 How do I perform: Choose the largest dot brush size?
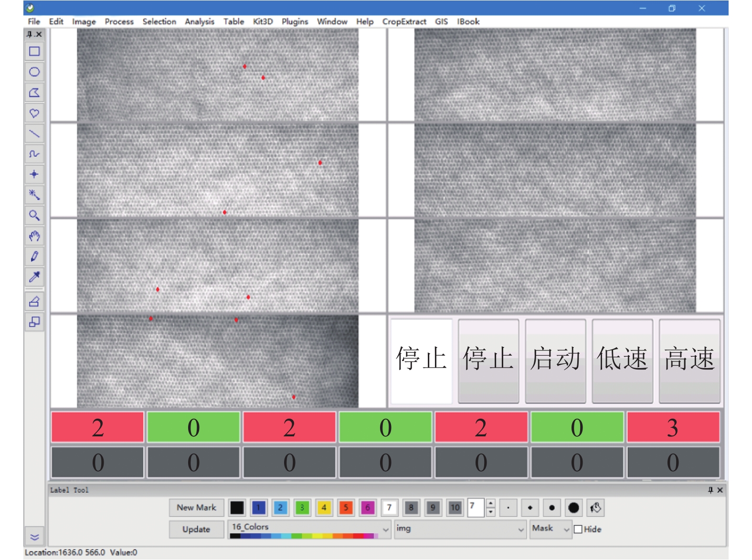[x=574, y=508]
